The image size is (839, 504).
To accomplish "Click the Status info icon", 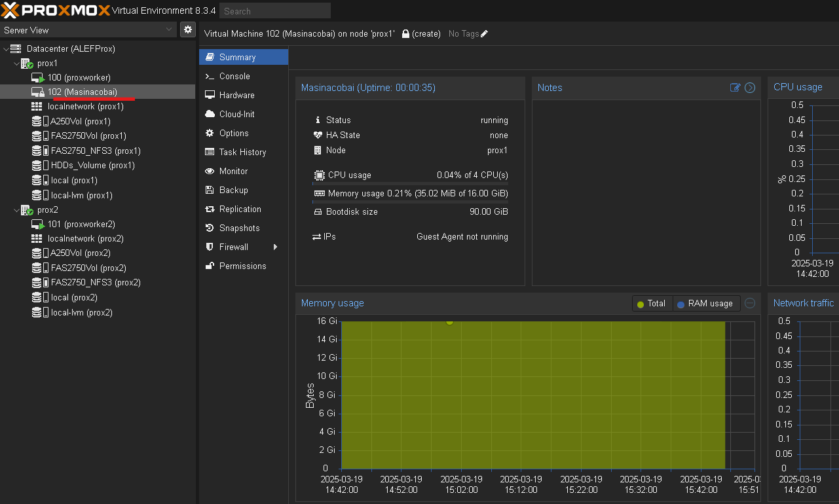I will point(318,120).
